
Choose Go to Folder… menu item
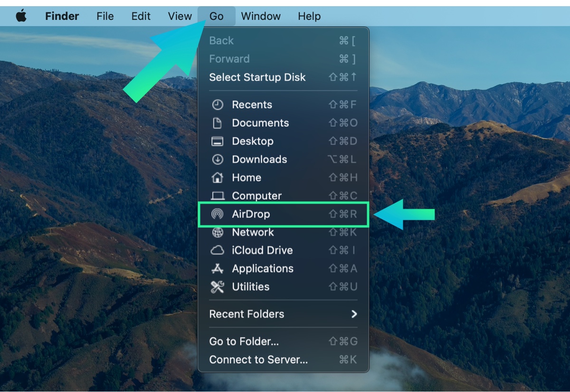[244, 341]
